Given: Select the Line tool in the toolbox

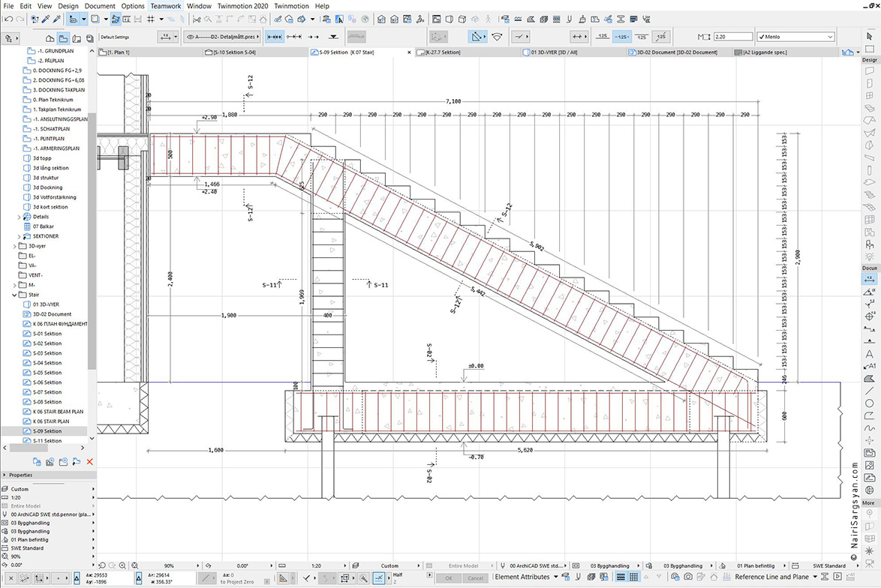Looking at the screenshot, I should click(x=869, y=391).
